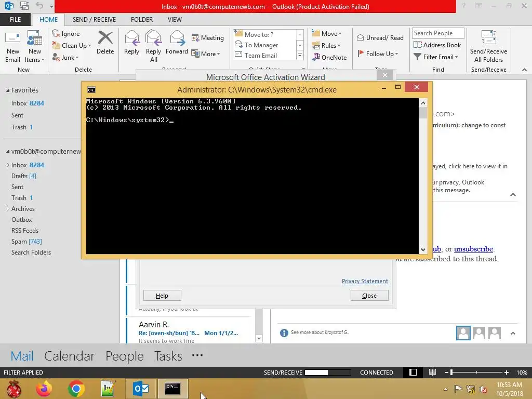Send message to OneNote
Viewport: 532px width, 399px height.
click(329, 57)
